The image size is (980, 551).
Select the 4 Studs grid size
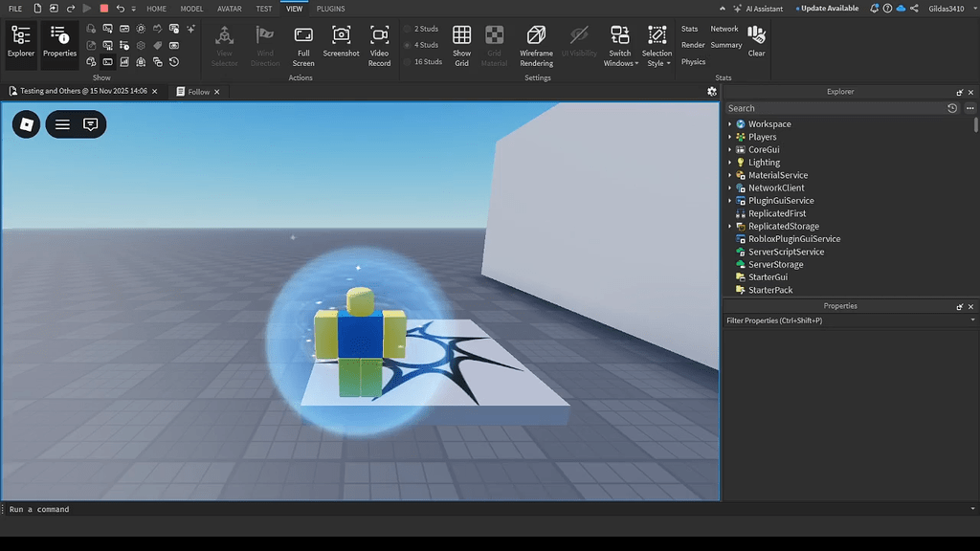422,44
